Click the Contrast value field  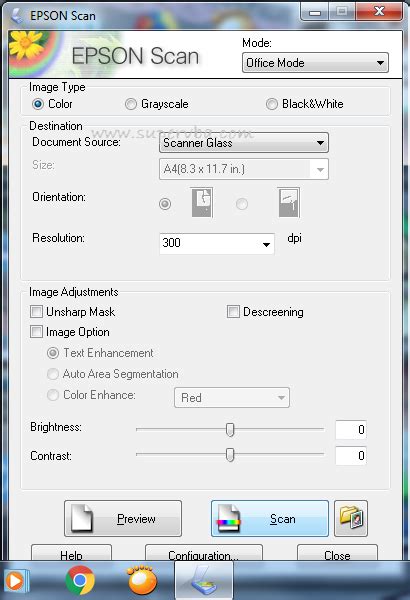pos(351,455)
